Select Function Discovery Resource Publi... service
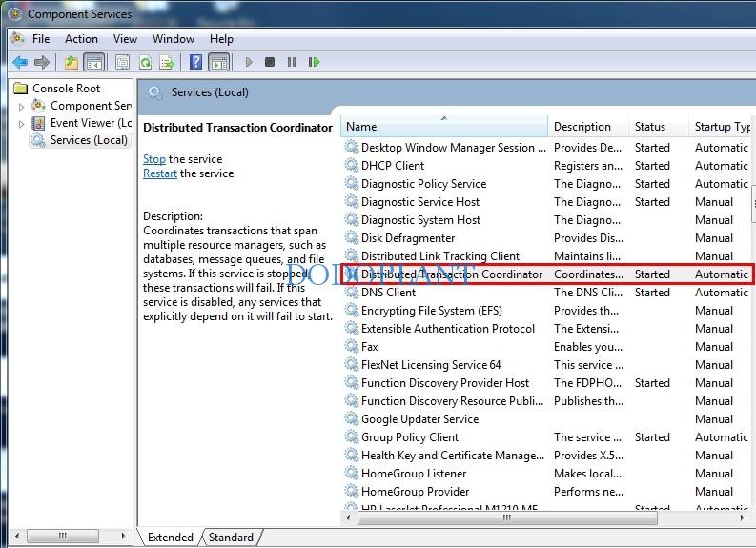The width and height of the screenshot is (756, 548). click(547, 401)
